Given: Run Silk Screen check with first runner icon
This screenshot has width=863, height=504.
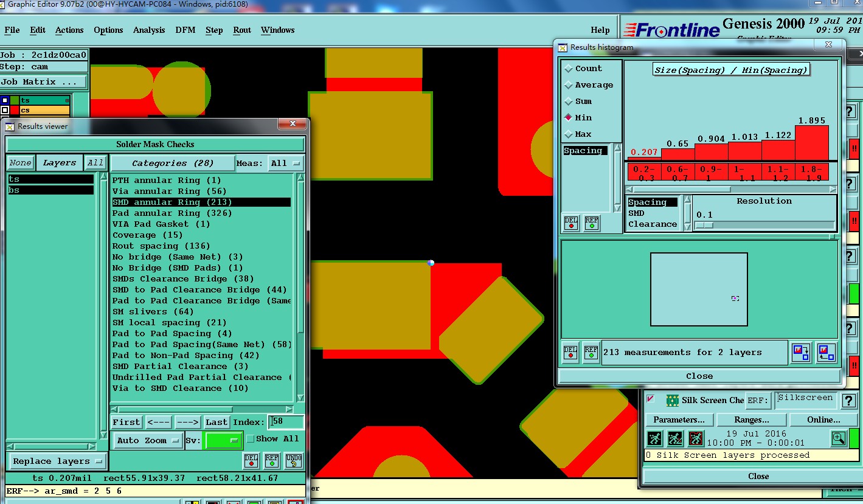Looking at the screenshot, I should (654, 438).
